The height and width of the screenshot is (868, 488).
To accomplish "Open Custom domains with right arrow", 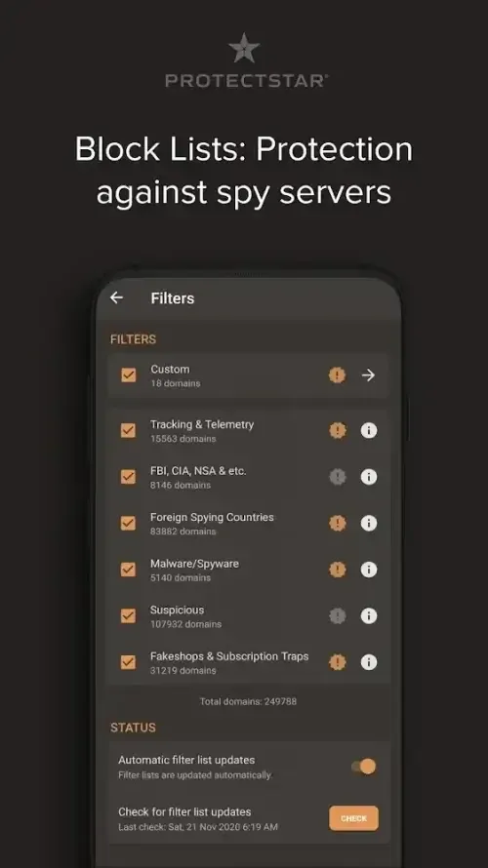I will pyautogui.click(x=368, y=375).
